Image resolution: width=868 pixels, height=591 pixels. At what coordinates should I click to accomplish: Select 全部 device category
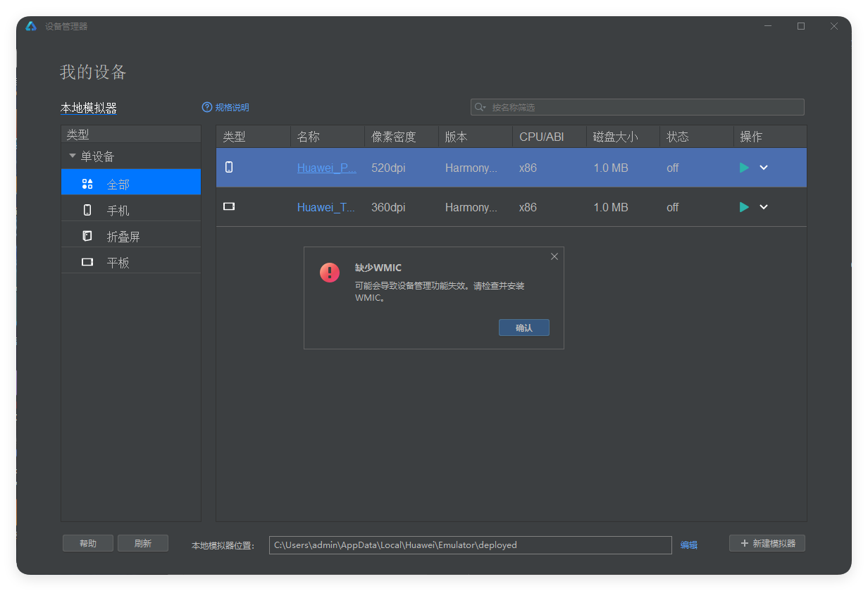[x=131, y=182]
